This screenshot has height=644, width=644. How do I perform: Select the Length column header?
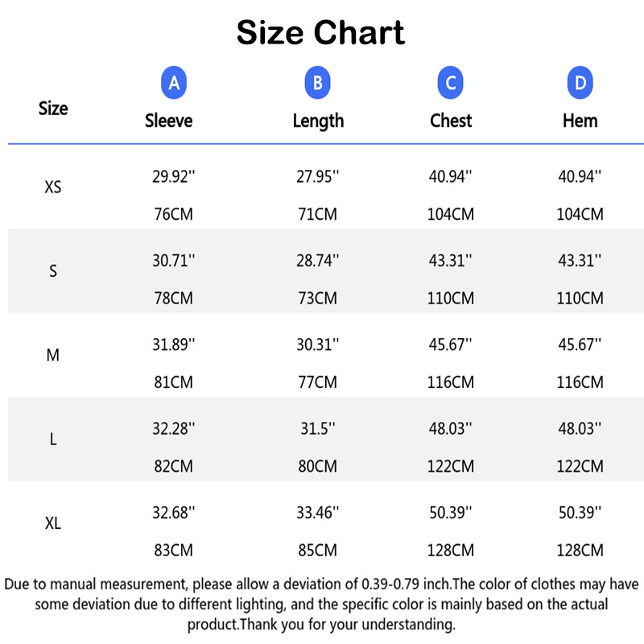[x=318, y=121]
